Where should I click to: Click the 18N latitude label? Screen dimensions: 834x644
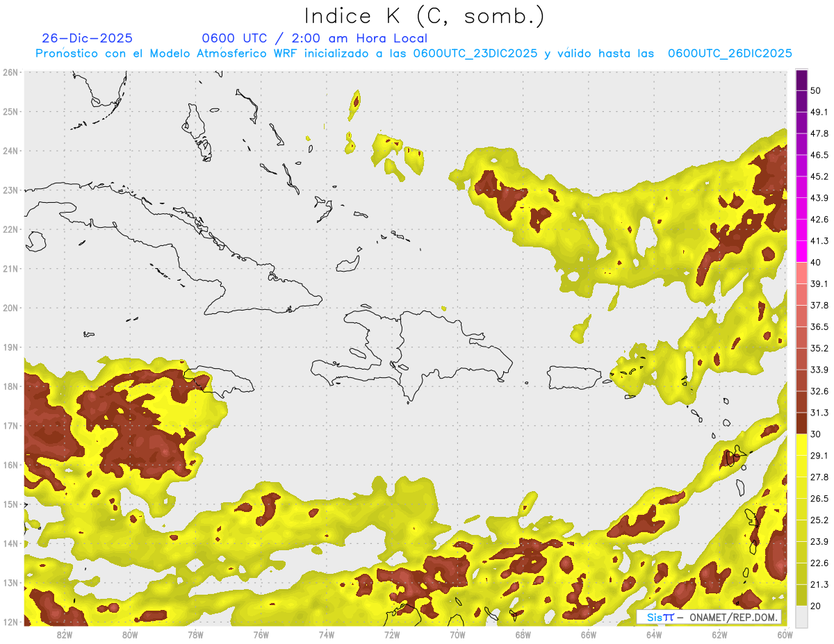coord(10,386)
